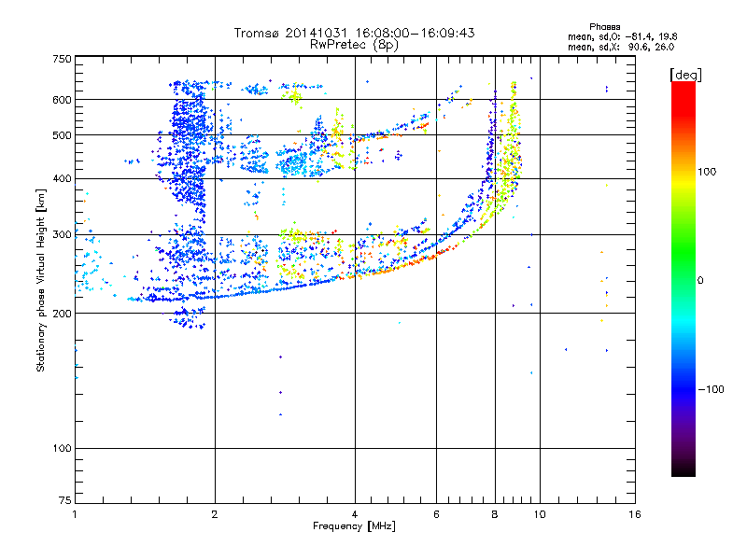Image resolution: width=747 pixels, height=560 pixels.
Task: Click the y-axis '100' tick label
Action: click(62, 448)
